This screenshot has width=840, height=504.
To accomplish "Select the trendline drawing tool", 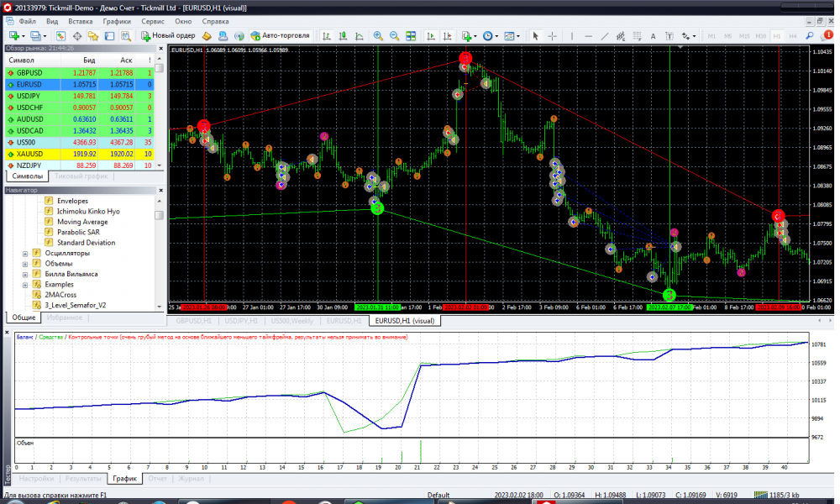I will pyautogui.click(x=604, y=36).
